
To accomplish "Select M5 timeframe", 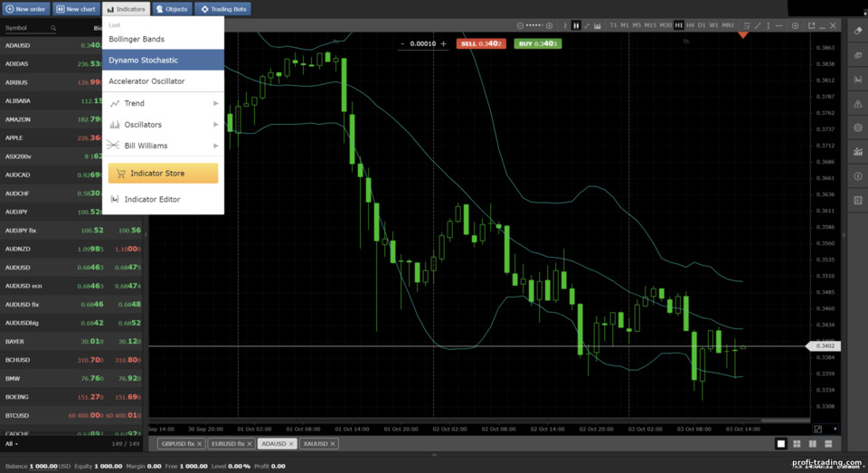I will 637,25.
